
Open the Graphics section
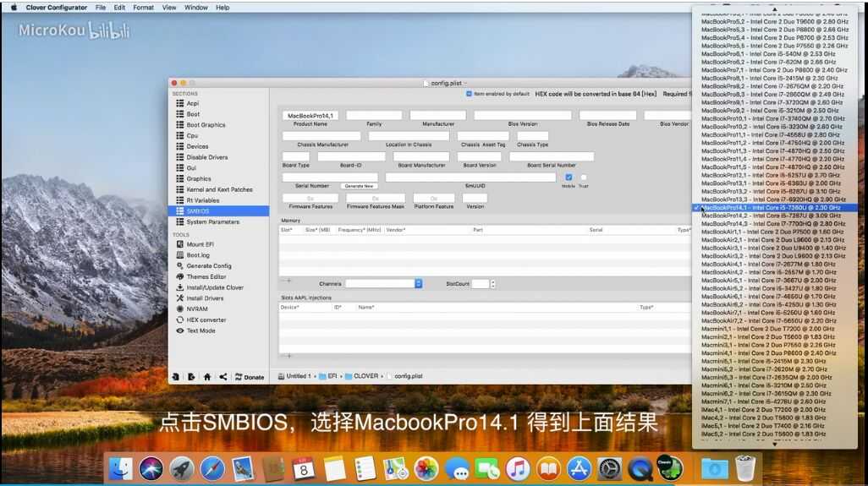pos(199,178)
